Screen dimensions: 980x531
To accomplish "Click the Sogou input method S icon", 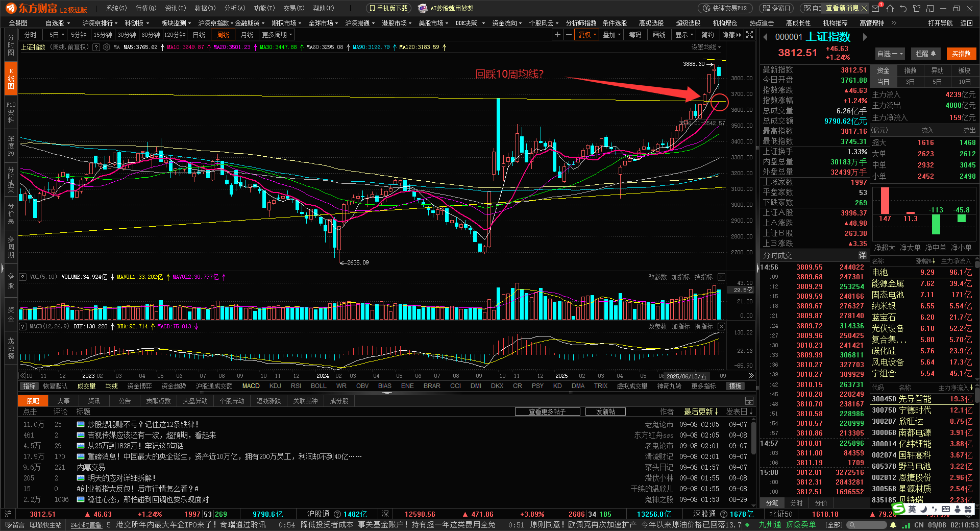I will [898, 509].
